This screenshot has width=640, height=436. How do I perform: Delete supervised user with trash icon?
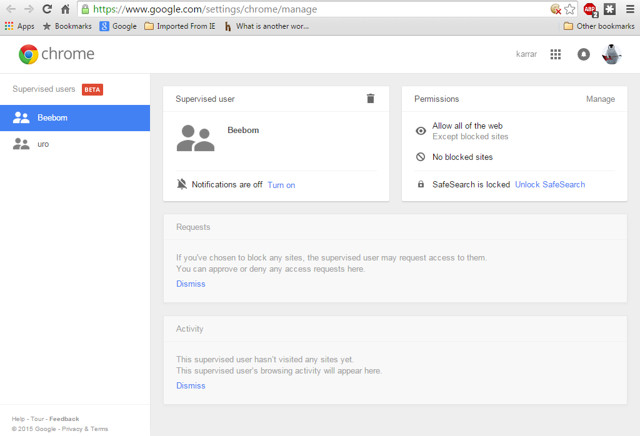coord(370,98)
